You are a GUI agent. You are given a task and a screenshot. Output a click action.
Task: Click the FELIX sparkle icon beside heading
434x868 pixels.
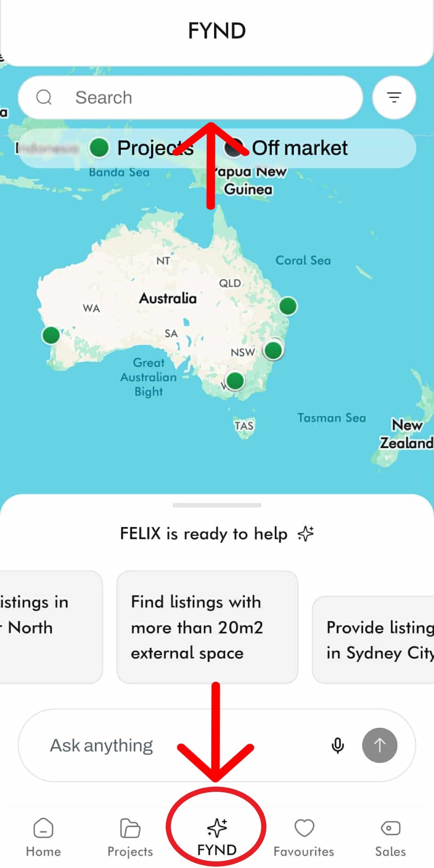pyautogui.click(x=305, y=534)
